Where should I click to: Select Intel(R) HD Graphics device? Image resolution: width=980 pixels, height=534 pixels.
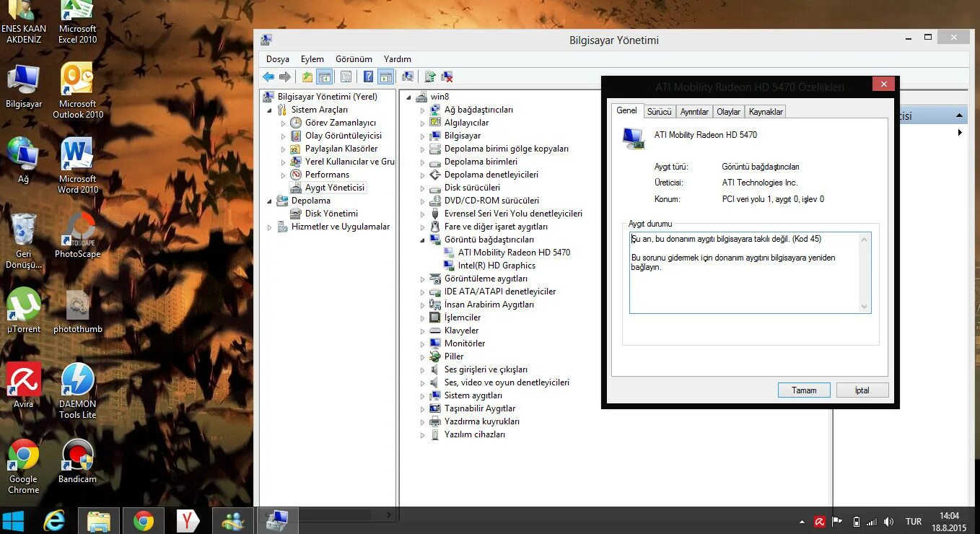pyautogui.click(x=496, y=266)
